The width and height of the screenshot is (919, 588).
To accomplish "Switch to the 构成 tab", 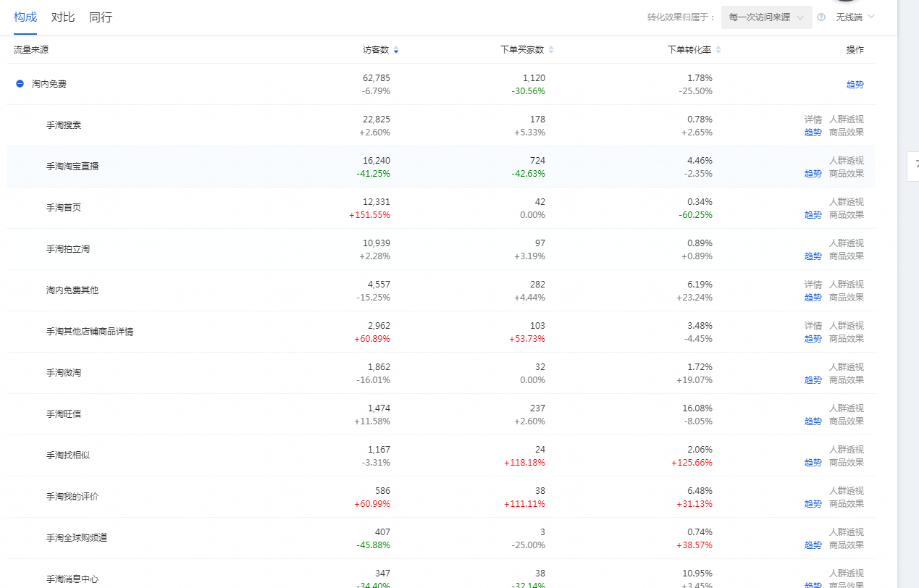I will pyautogui.click(x=25, y=17).
